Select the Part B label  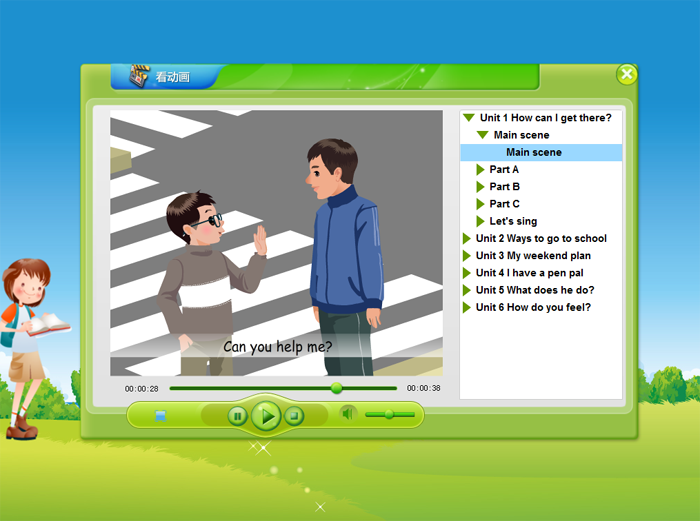pyautogui.click(x=504, y=187)
